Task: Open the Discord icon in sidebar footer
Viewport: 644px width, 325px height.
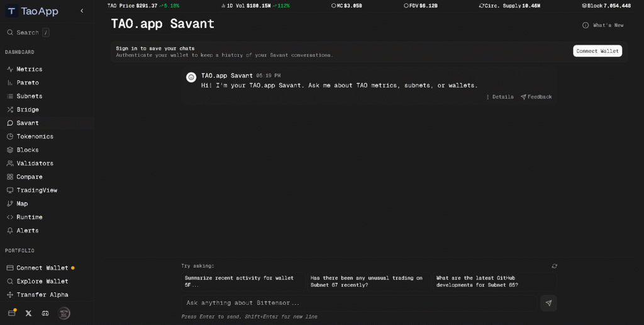Action: pos(45,313)
